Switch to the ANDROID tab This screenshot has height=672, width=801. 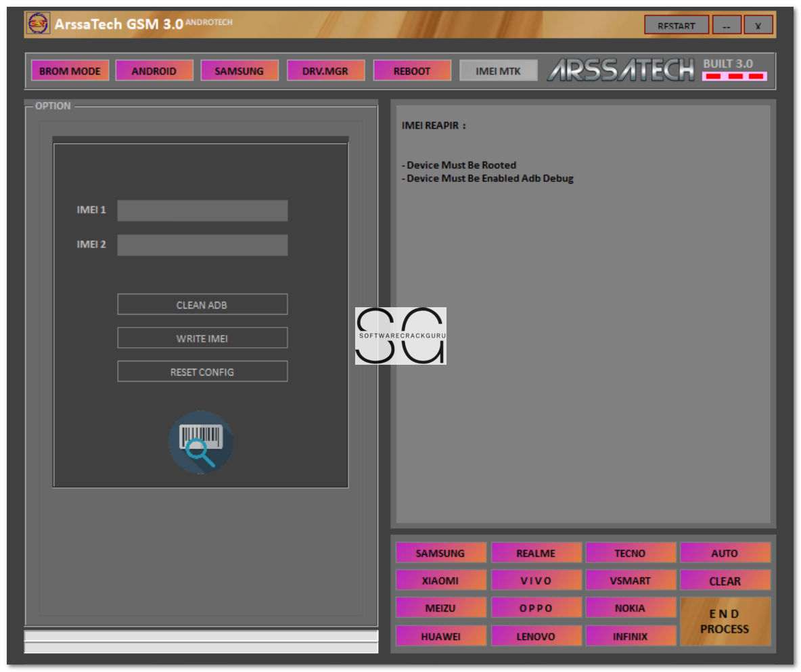point(154,70)
